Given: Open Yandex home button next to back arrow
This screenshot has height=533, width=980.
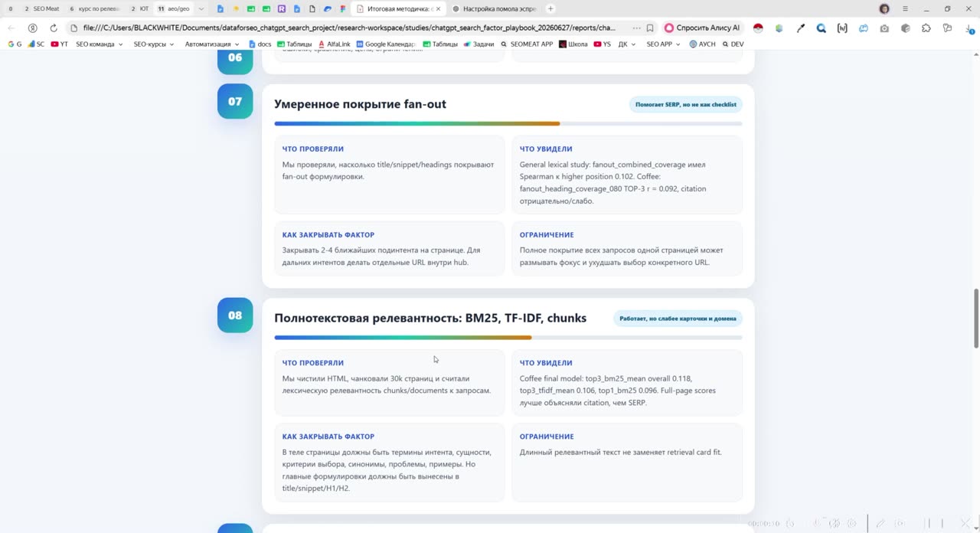Looking at the screenshot, I should (32, 28).
